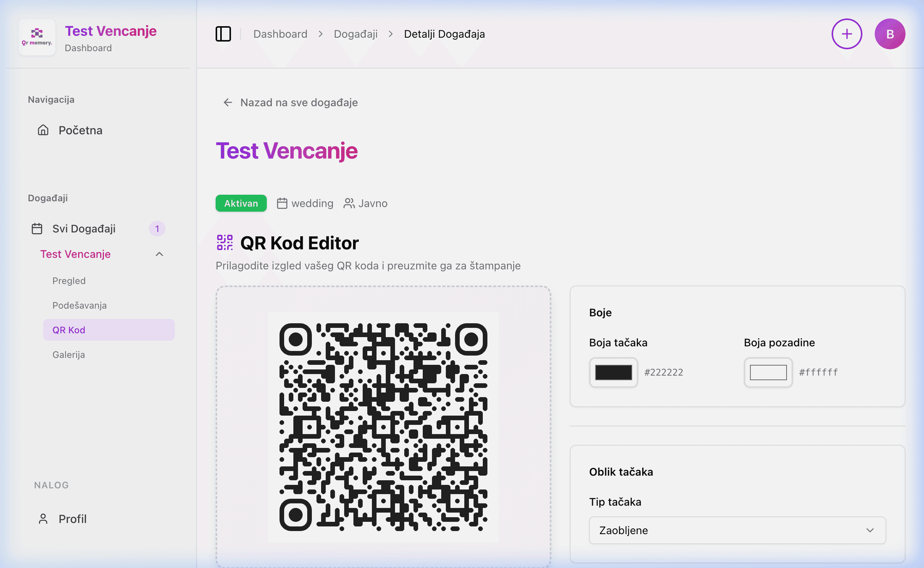Collapse the Test Vencanje section
924x568 pixels.
tap(159, 254)
